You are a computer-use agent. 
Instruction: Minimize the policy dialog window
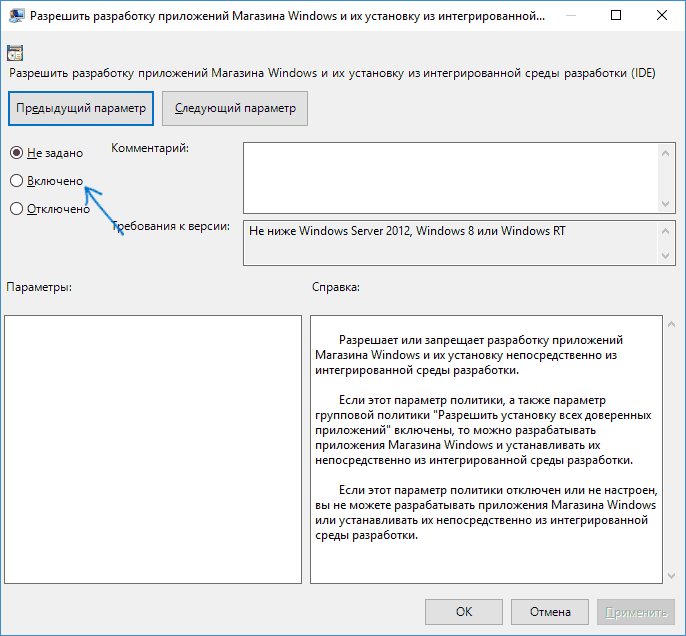pyautogui.click(x=570, y=15)
